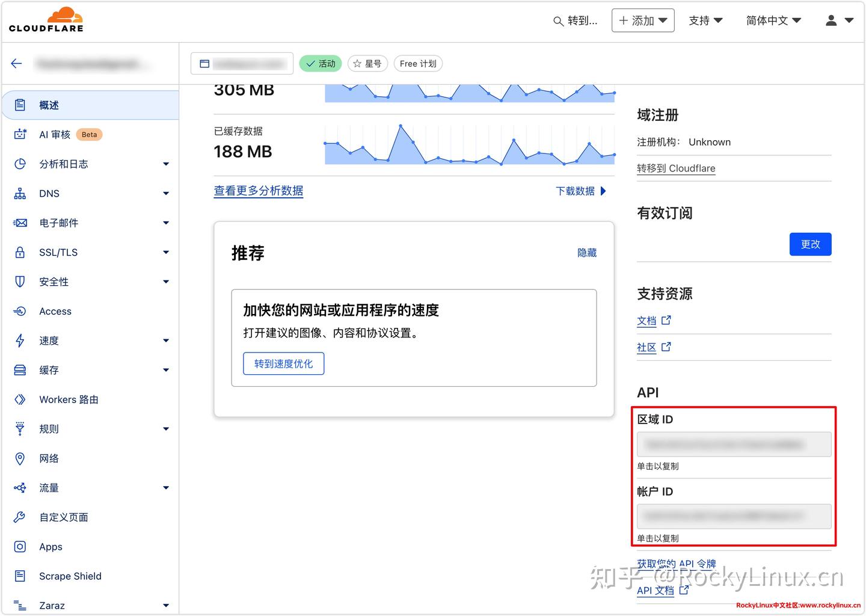The width and height of the screenshot is (866, 616).
Task: Open the DNS section in the sidebar
Action: (50, 193)
